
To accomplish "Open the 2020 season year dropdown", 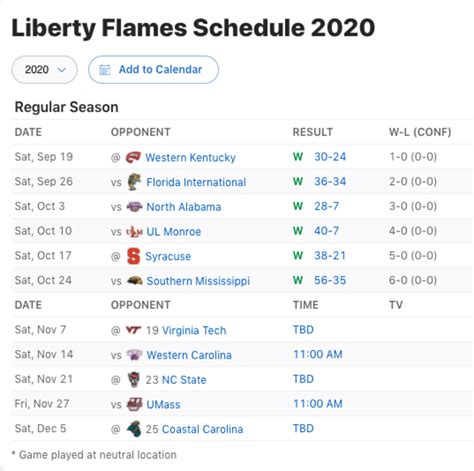I will [x=44, y=70].
